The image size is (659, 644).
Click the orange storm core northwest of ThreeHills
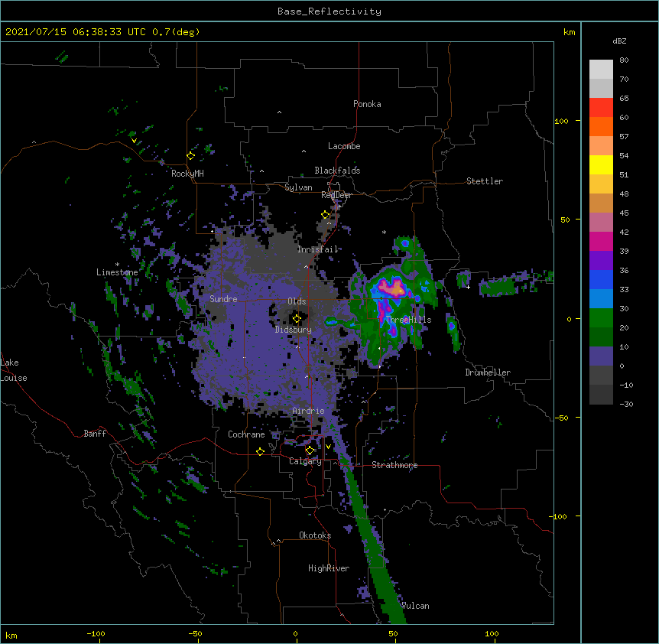coord(398,290)
